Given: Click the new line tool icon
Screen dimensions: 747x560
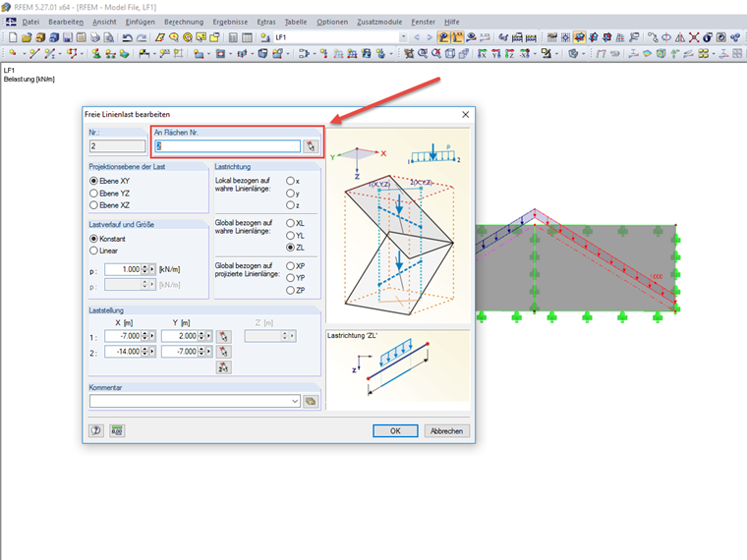Looking at the screenshot, I should (x=33, y=54).
